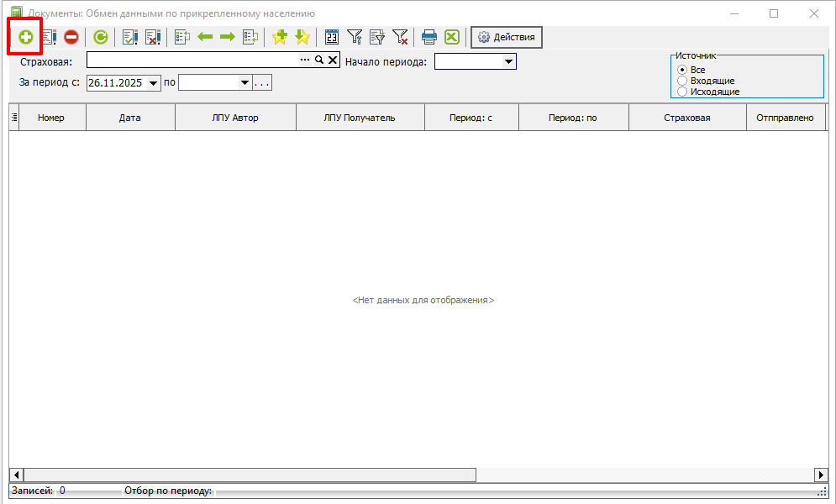Click the green right arrow icon
This screenshot has width=836, height=504.
click(227, 37)
